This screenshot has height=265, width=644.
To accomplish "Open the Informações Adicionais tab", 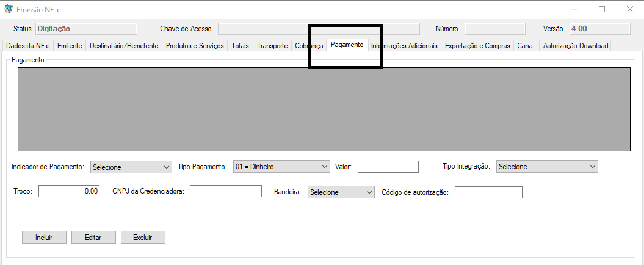I will pyautogui.click(x=405, y=46).
